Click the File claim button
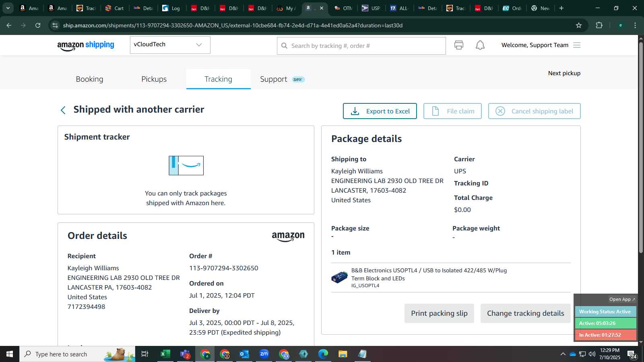 tap(452, 111)
